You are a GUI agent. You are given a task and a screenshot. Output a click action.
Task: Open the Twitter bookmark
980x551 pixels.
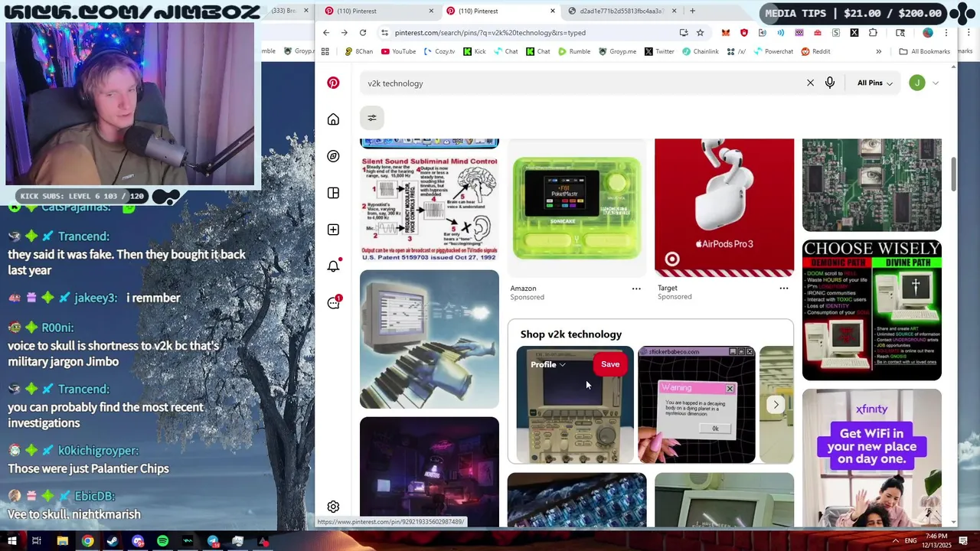point(660,51)
